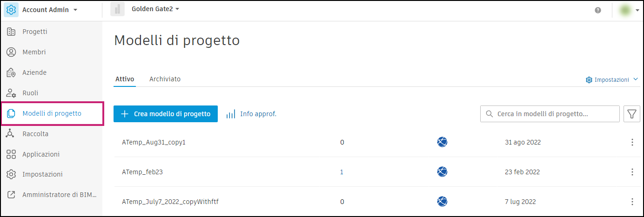Open more options for ATemp_Aug31_copy1
Screen dimensions: 644x217
point(632,142)
